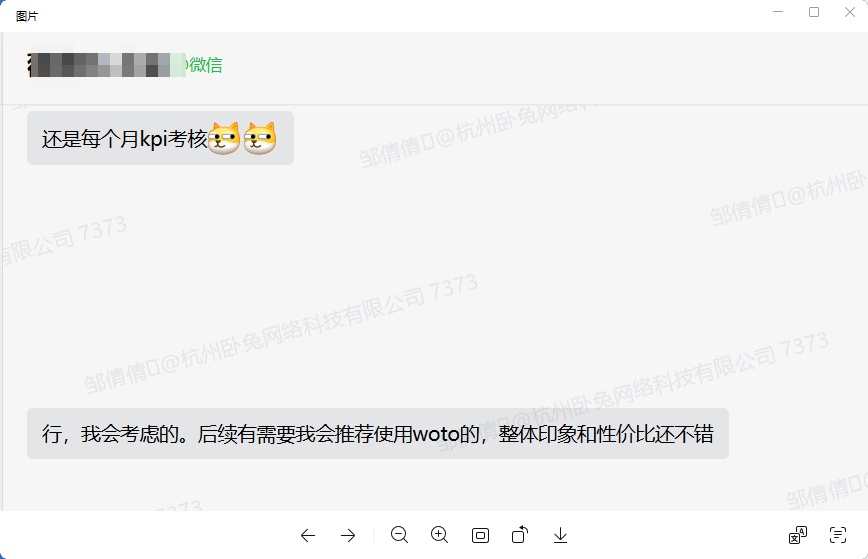Minimize the 图片 viewer window
Viewport: 868px width, 559px height.
tap(778, 12)
